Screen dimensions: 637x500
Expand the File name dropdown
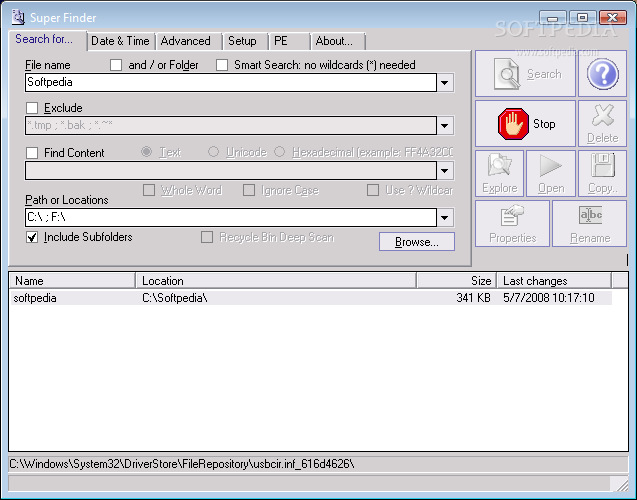coord(445,83)
